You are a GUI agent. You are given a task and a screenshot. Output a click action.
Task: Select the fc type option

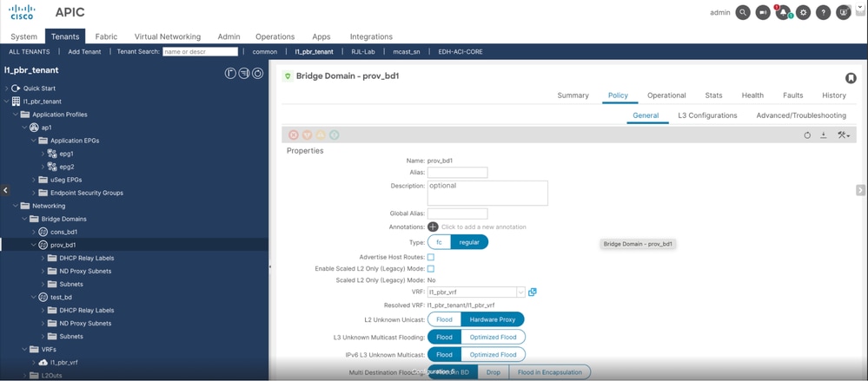[x=439, y=242]
